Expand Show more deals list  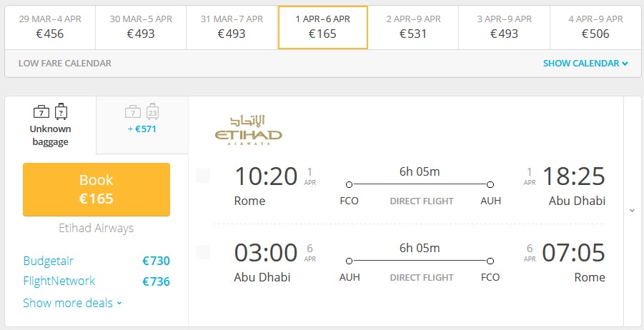(73, 303)
